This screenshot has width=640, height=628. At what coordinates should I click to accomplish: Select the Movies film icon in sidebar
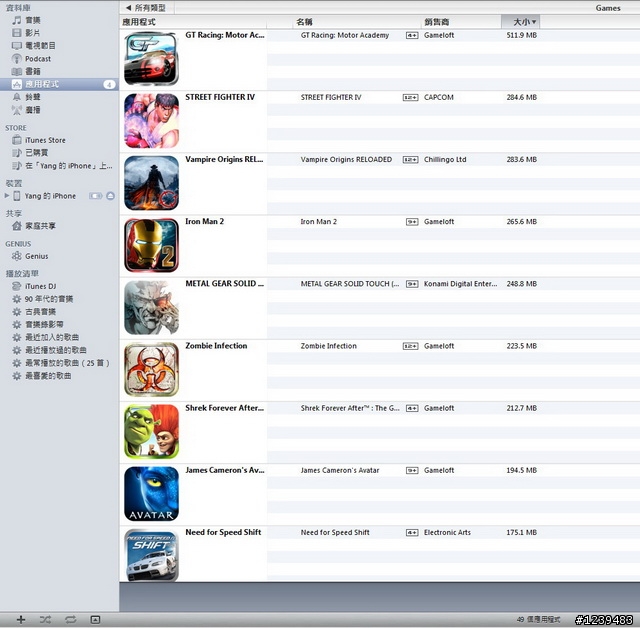[x=17, y=33]
